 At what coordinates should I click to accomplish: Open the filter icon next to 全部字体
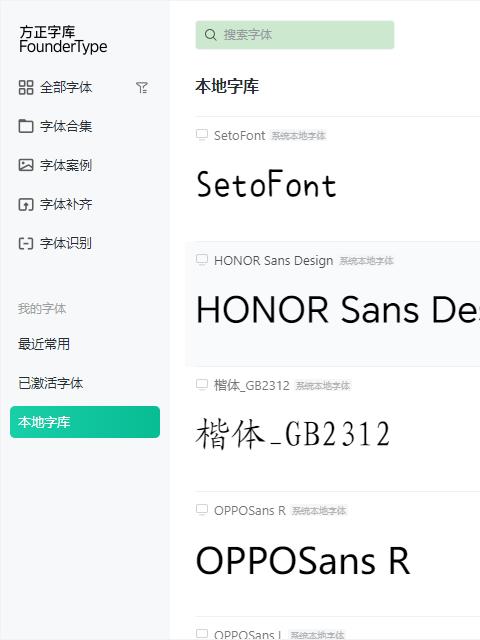[x=142, y=87]
